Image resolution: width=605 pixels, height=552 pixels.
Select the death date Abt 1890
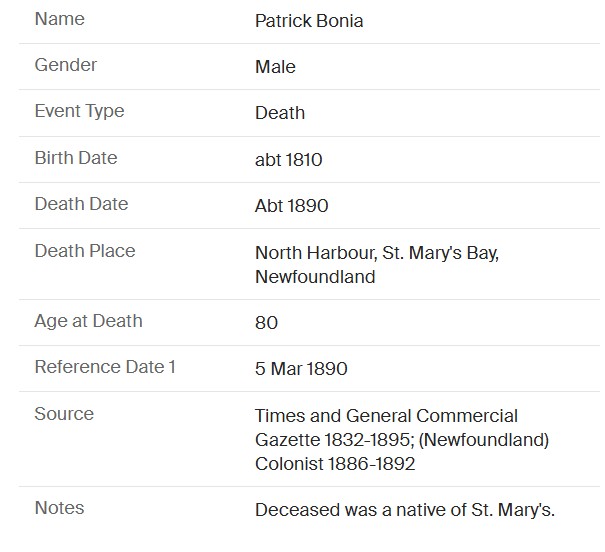[291, 206]
